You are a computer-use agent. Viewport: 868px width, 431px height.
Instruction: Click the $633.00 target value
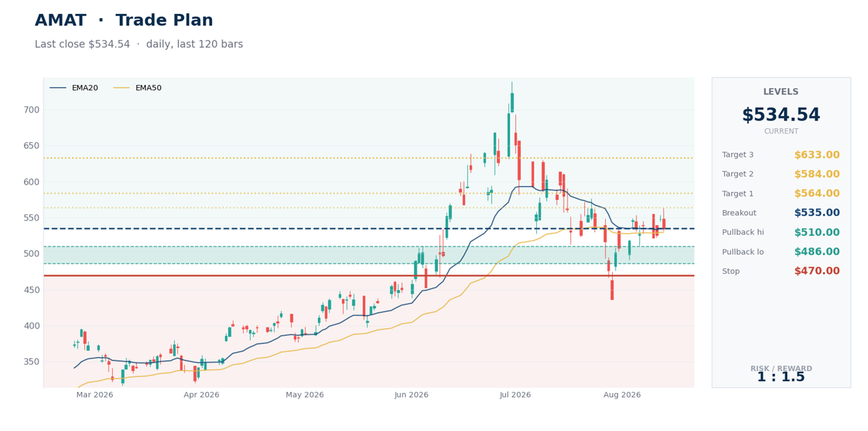[x=817, y=155]
